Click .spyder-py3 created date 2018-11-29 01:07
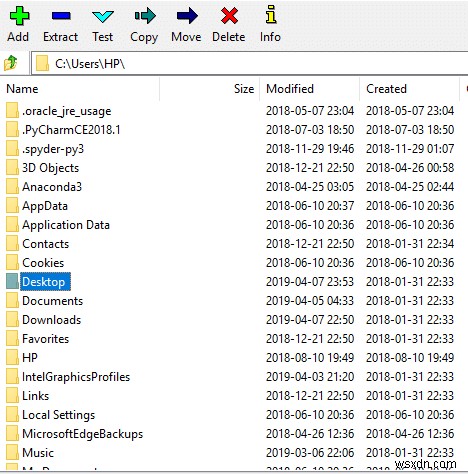Image resolution: width=468 pixels, height=474 pixels. point(410,149)
